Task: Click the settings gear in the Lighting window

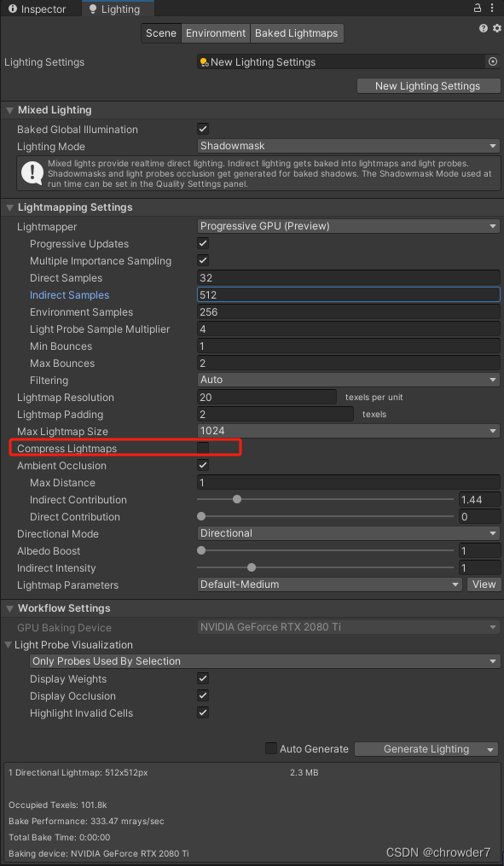Action: 496,28
